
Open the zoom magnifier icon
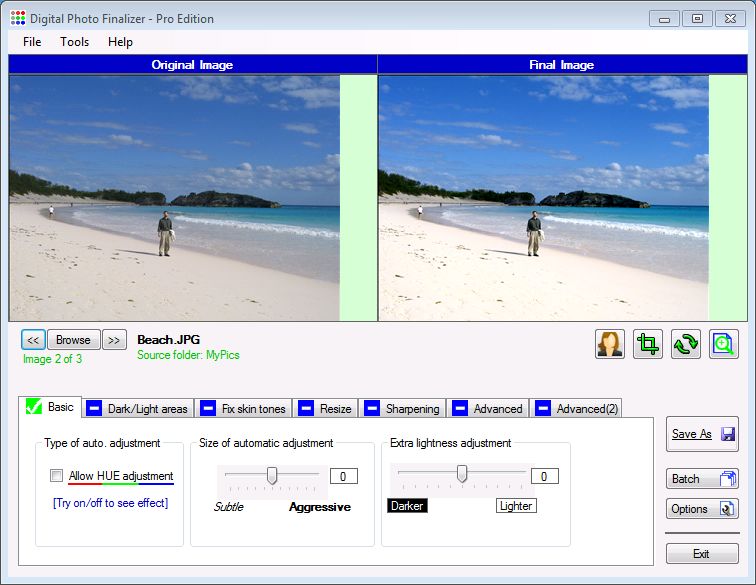(723, 344)
